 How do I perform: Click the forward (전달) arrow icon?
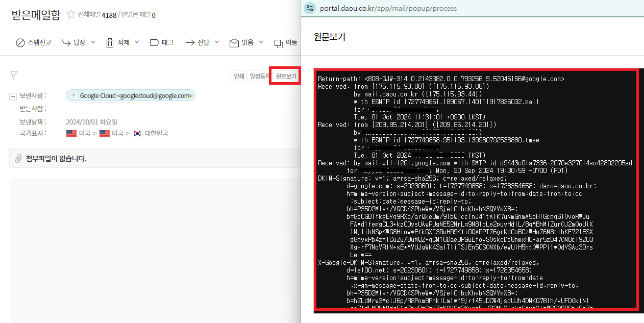click(x=190, y=43)
